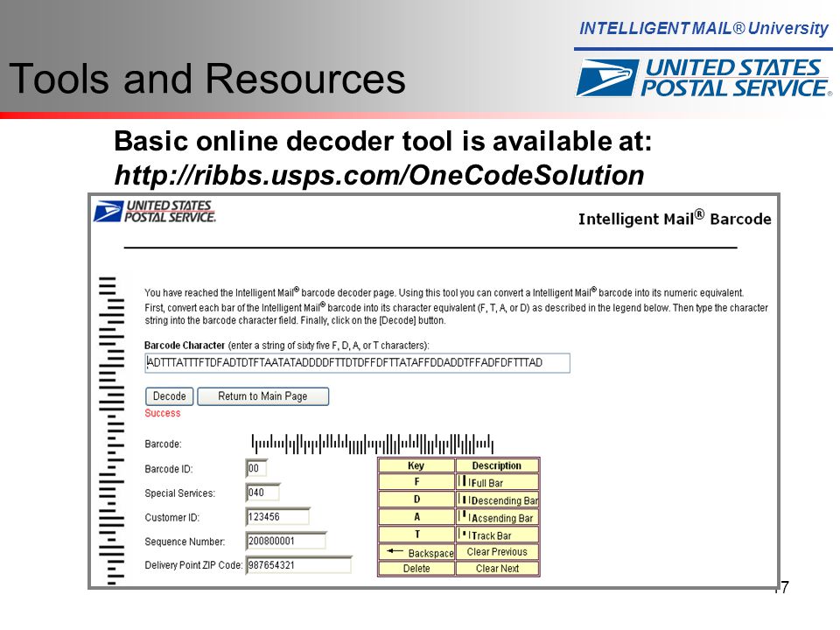Screen dimensions: 840x630
Task: Click the F key in the legend
Action: click(x=416, y=481)
